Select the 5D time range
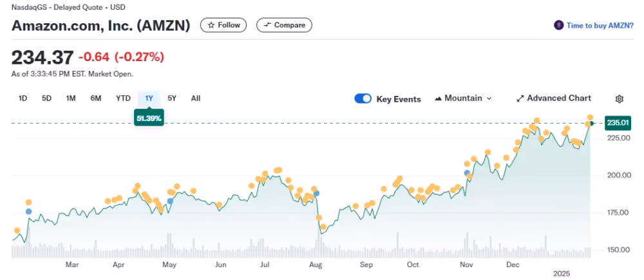This screenshot has height=280, width=644. click(x=46, y=98)
